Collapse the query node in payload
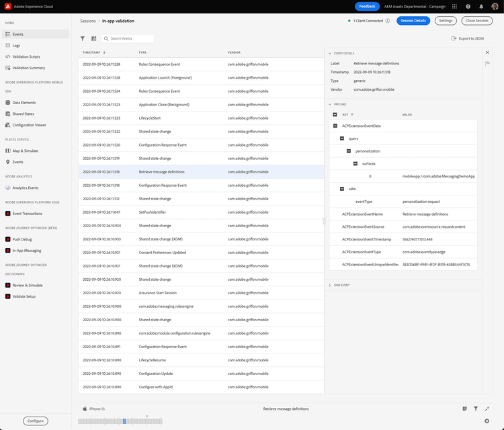The image size is (504, 430). (x=342, y=138)
